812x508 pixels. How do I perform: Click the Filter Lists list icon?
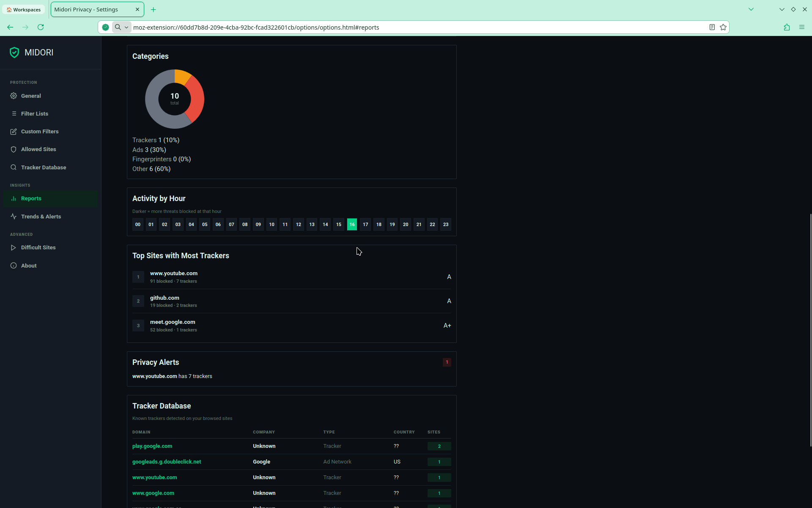tap(14, 113)
